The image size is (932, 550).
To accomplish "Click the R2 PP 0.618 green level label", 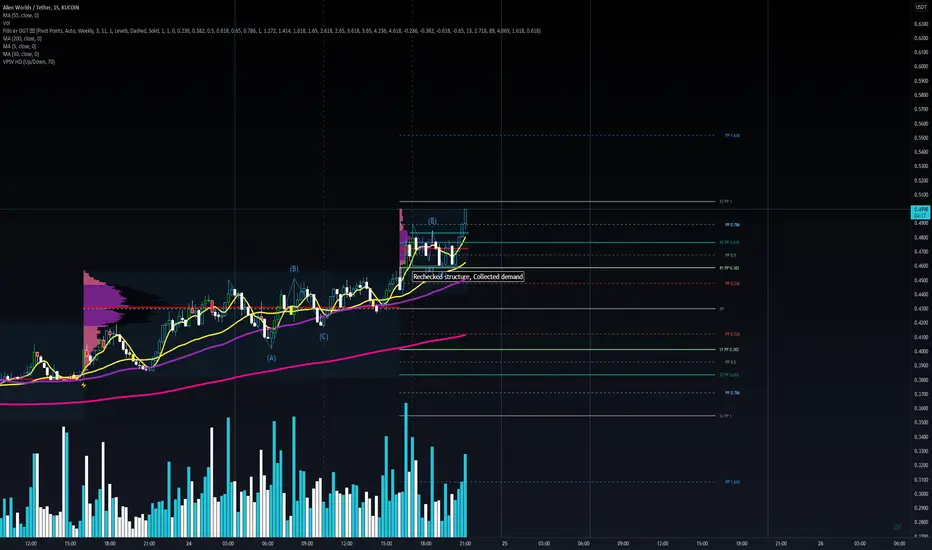I will point(729,243).
